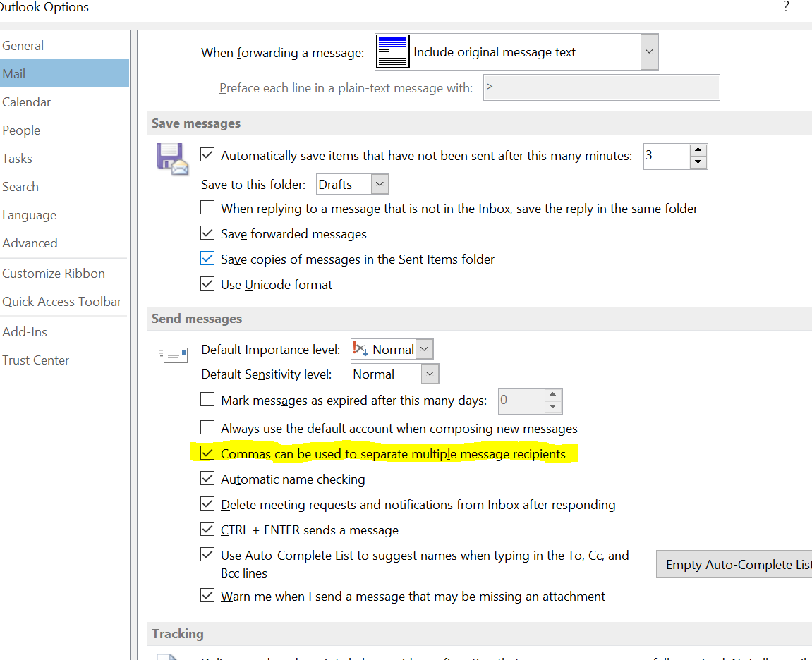
Task: Open Quick Access Toolbar options
Action: 64,302
